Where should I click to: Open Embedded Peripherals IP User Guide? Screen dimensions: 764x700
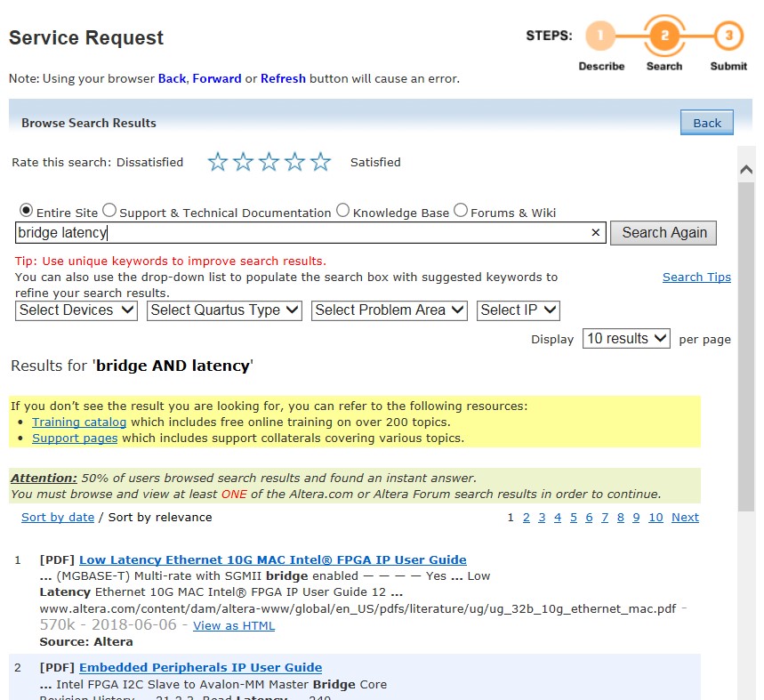coord(201,667)
